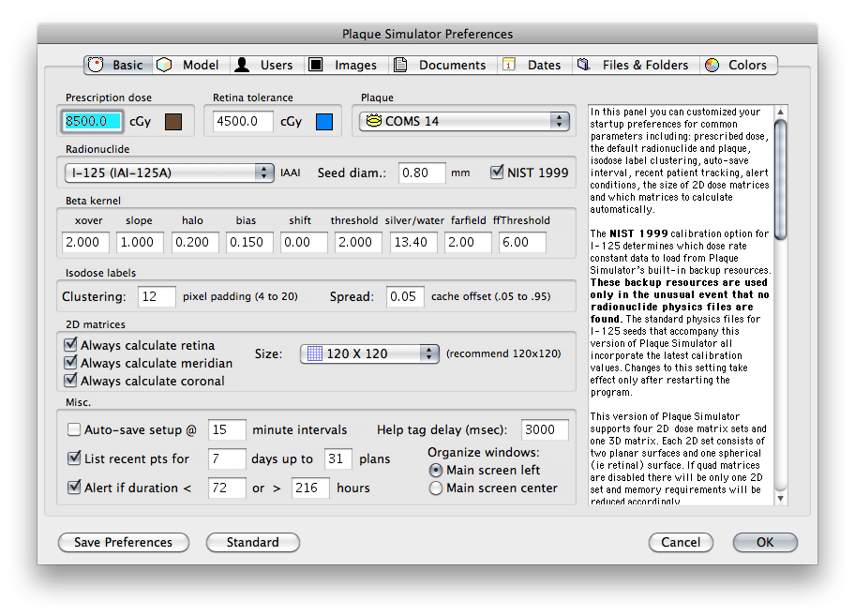Image resolution: width=855 pixels, height=616 pixels.
Task: Click the Help tag delay input field
Action: pos(545,430)
